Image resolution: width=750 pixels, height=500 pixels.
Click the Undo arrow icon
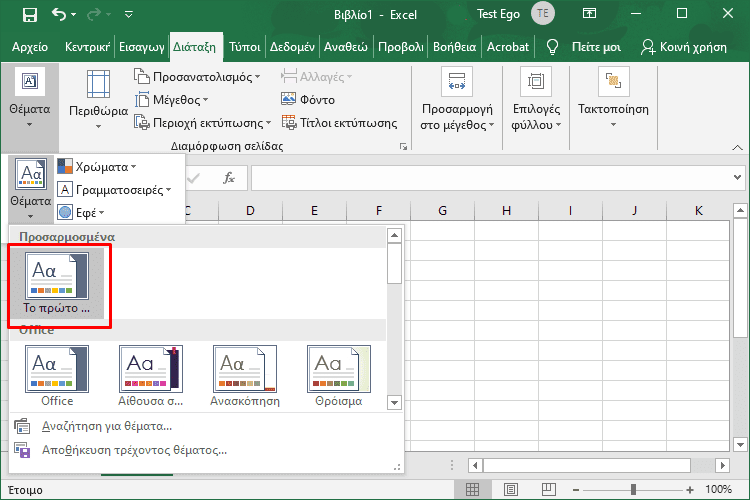59,14
